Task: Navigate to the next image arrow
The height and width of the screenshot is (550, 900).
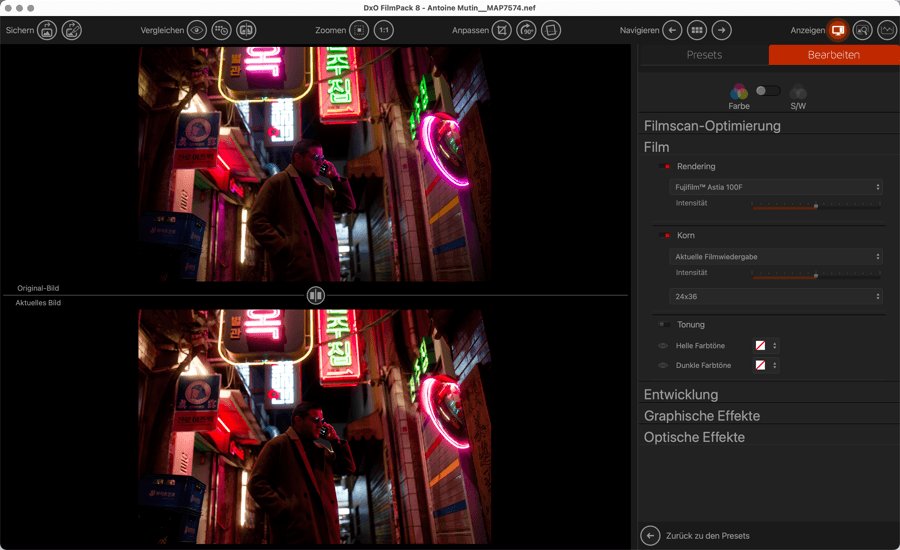Action: click(722, 30)
